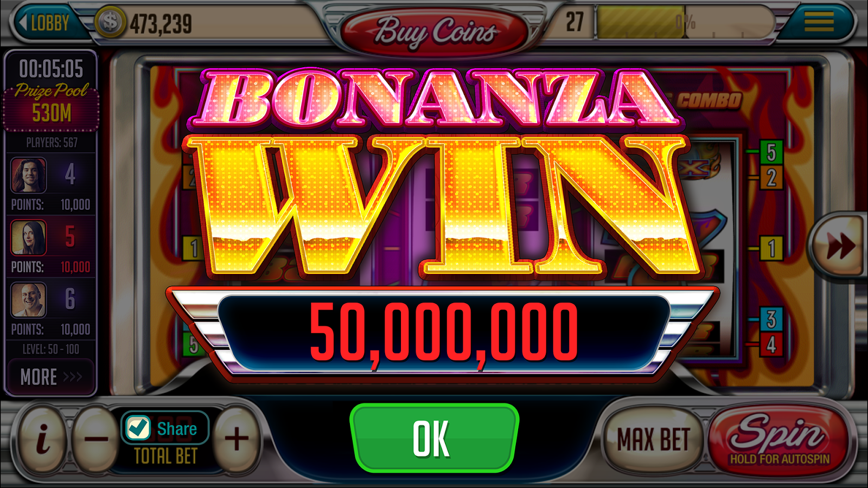Expand the MORE players list
This screenshot has width=868, height=488.
(x=50, y=376)
